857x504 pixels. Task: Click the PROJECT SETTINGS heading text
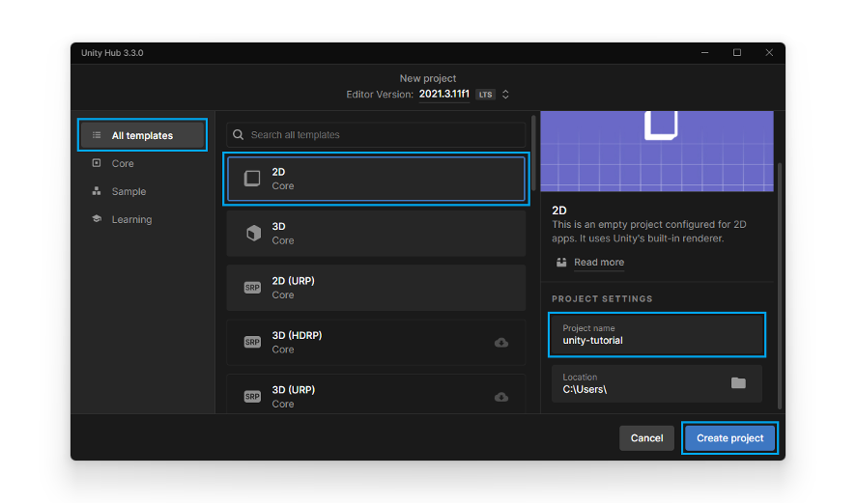click(602, 298)
